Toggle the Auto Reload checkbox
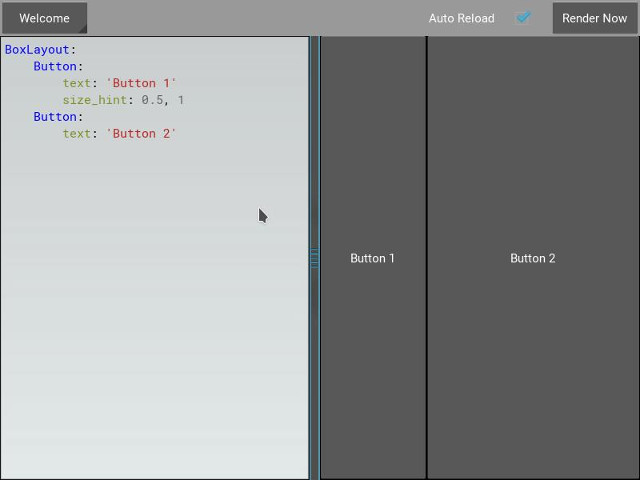 point(523,18)
